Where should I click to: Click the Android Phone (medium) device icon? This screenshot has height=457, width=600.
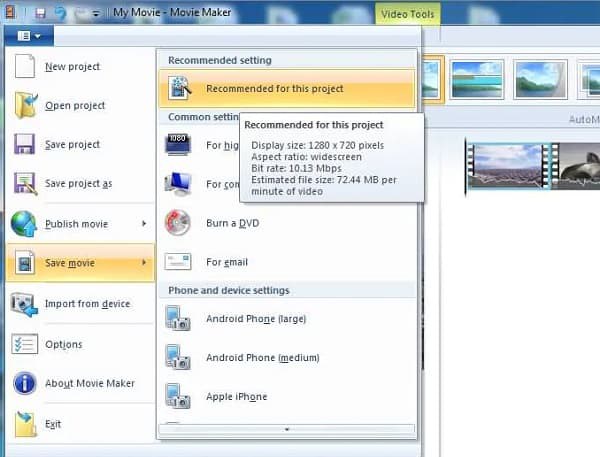click(x=178, y=357)
